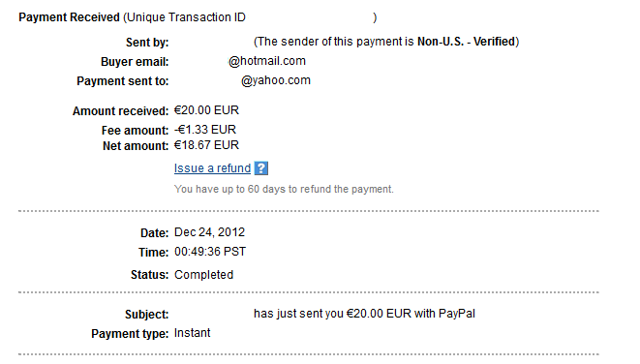Click the Instant payment type value
This screenshot has height=364, width=640.
point(193,333)
